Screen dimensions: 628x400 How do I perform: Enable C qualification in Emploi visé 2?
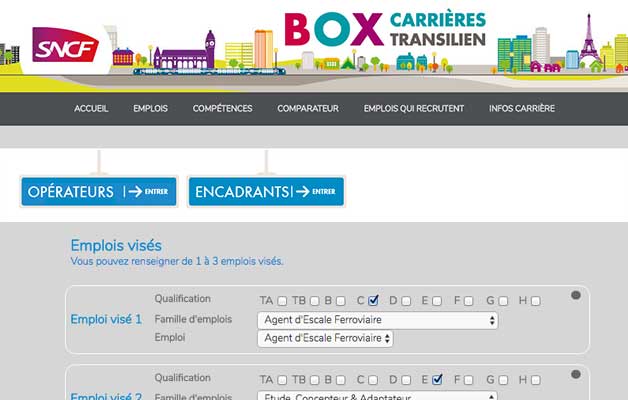click(x=373, y=380)
